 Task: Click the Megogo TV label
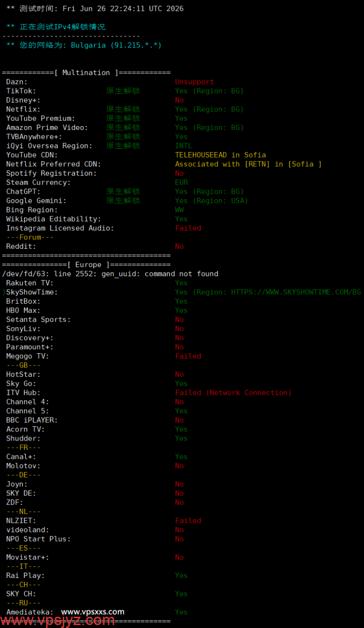pos(27,356)
